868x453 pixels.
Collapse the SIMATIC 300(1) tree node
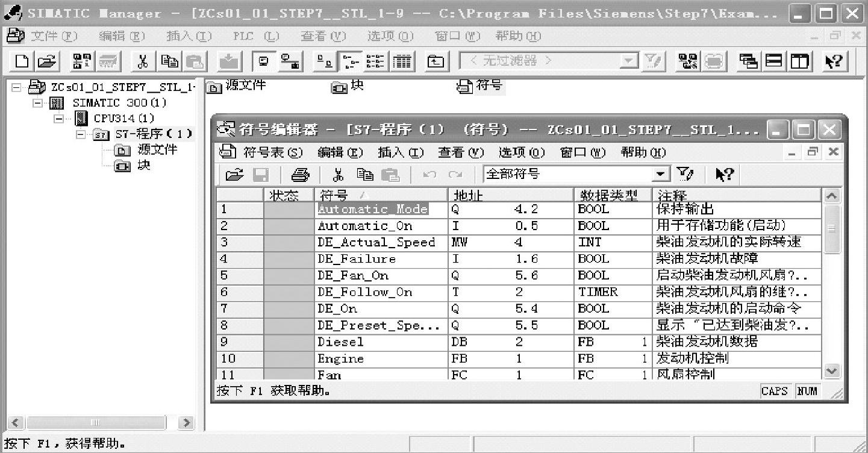(38, 103)
